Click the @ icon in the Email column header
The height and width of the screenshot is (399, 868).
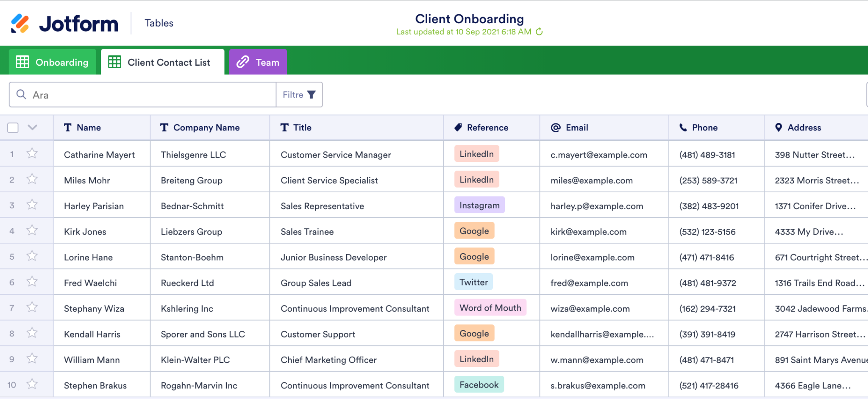[555, 127]
